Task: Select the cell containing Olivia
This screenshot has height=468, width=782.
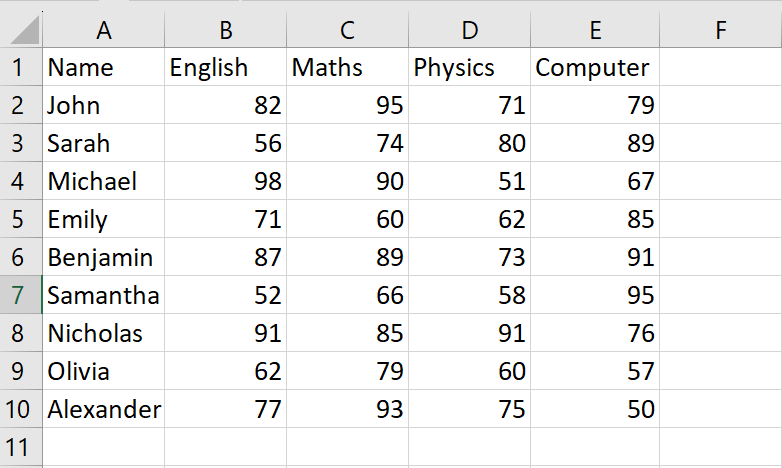Action: point(104,371)
